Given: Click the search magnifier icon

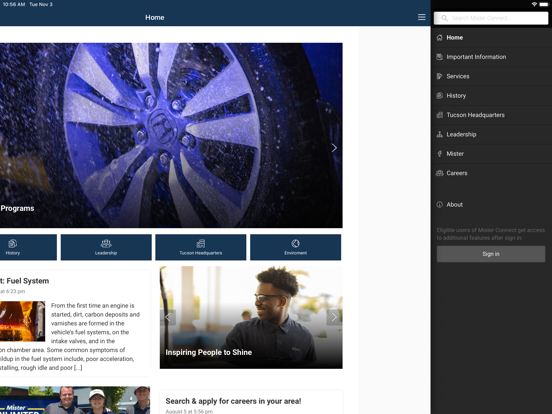Looking at the screenshot, I should [x=444, y=18].
